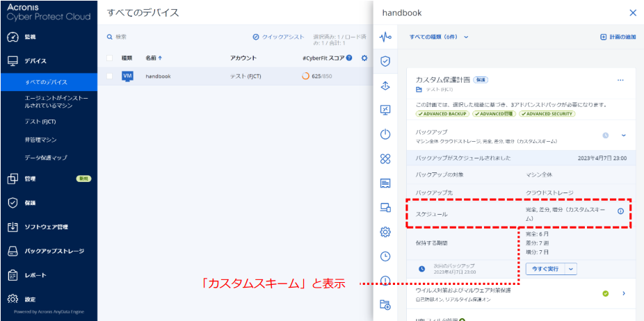
Task: Collapse the バックアップ section chevron
Action: click(623, 135)
